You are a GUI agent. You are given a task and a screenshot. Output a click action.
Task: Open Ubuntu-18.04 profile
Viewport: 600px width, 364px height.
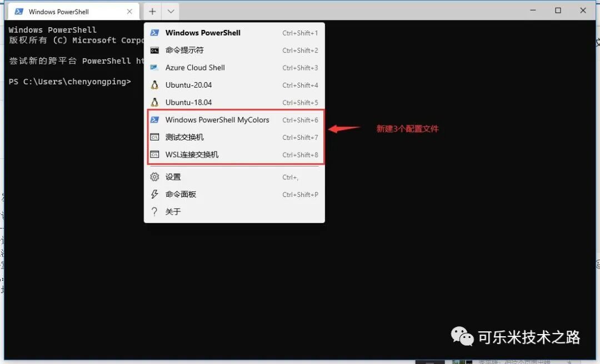(x=234, y=103)
